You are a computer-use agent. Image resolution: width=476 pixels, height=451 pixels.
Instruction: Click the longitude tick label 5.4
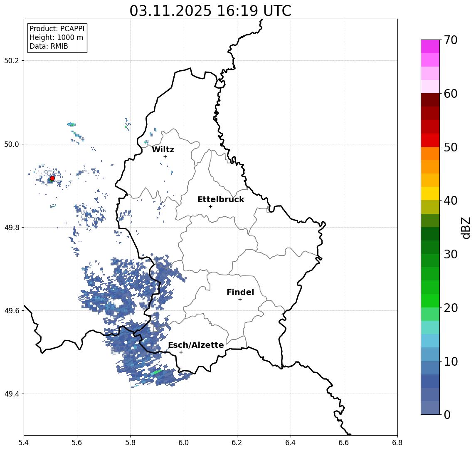pyautogui.click(x=24, y=443)
